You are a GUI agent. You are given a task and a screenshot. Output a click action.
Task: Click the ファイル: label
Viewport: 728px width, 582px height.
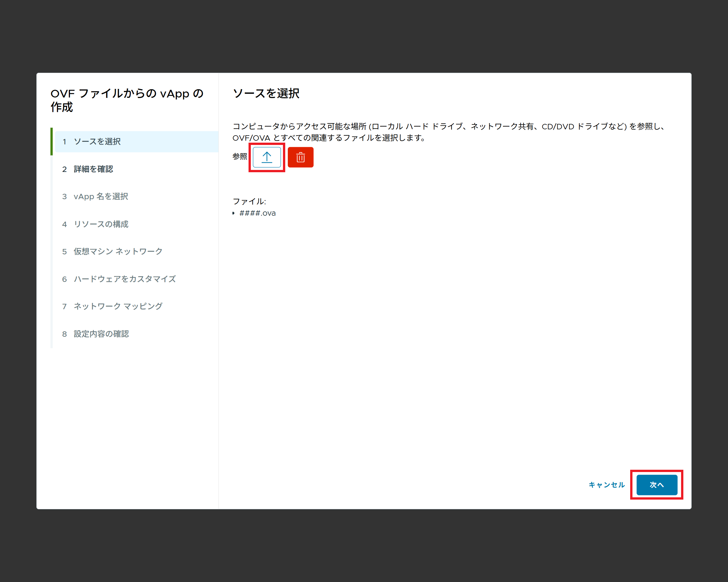pyautogui.click(x=249, y=201)
